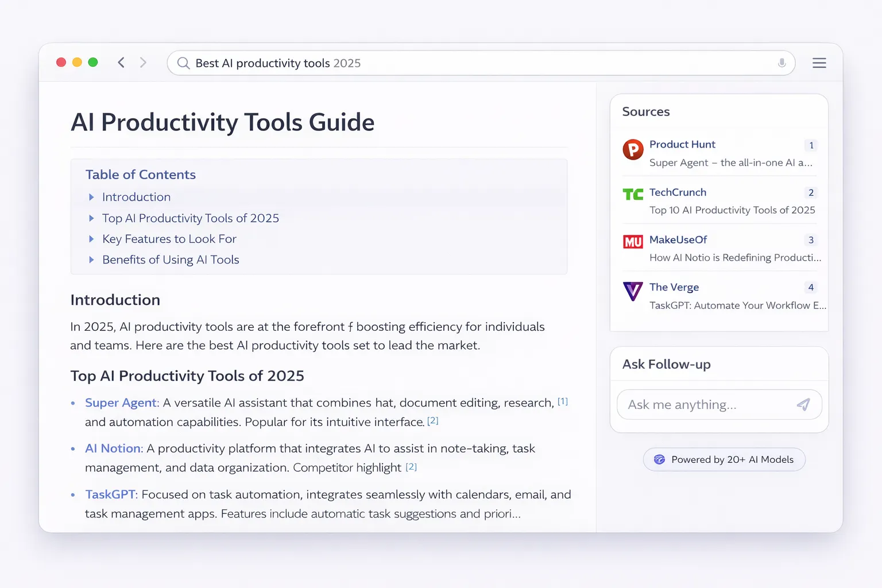Click the search magnifier icon
882x588 pixels.
click(x=183, y=63)
